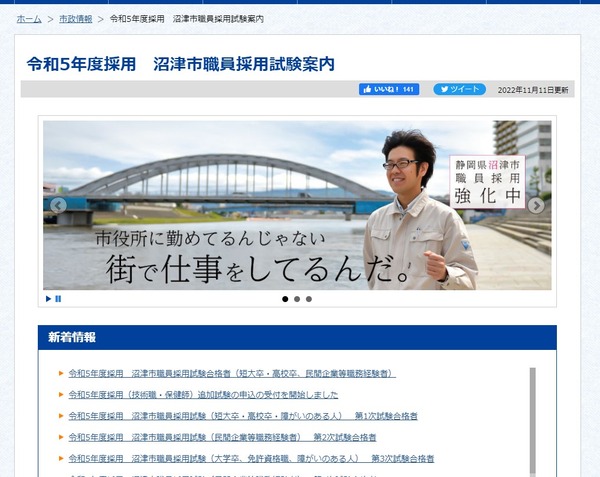Pause the slideshow
600x477 pixels.
(x=58, y=299)
